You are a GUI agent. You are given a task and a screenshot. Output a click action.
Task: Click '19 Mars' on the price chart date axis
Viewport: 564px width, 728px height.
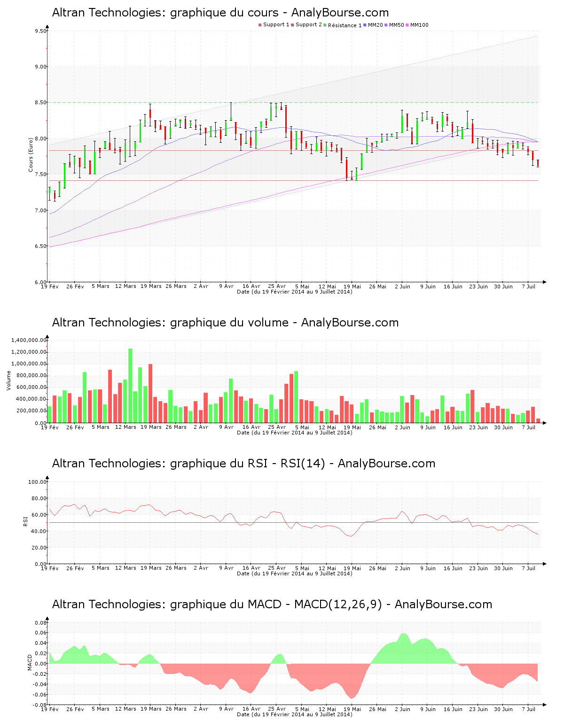(x=151, y=286)
